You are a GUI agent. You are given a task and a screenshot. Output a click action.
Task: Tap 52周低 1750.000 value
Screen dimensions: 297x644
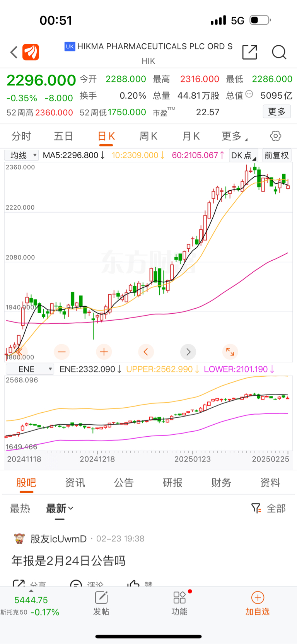[127, 112]
